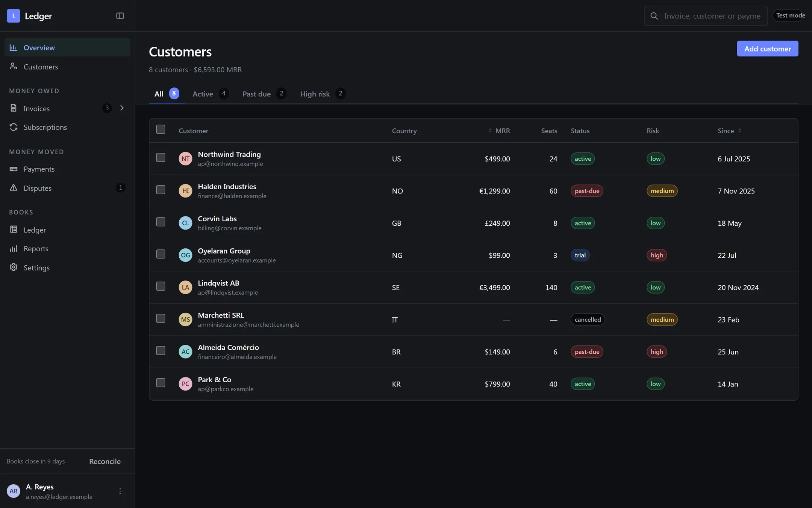Click the LA avatar for Lindqvist AB
Image resolution: width=812 pixels, height=508 pixels.
tap(185, 287)
